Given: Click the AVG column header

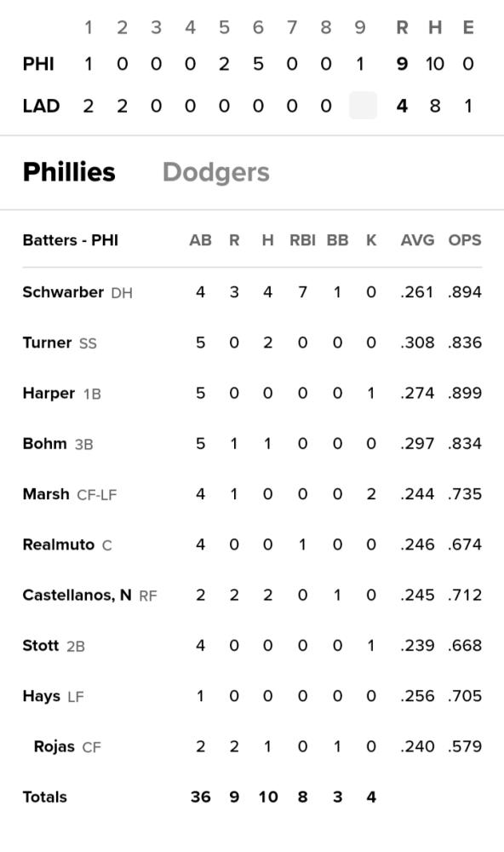Looking at the screenshot, I should [417, 240].
